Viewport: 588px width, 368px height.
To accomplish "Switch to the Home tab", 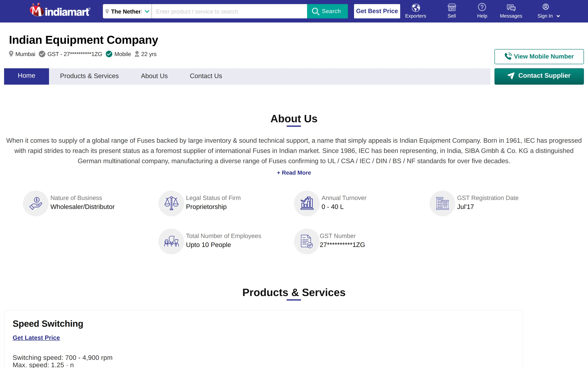I will click(27, 76).
